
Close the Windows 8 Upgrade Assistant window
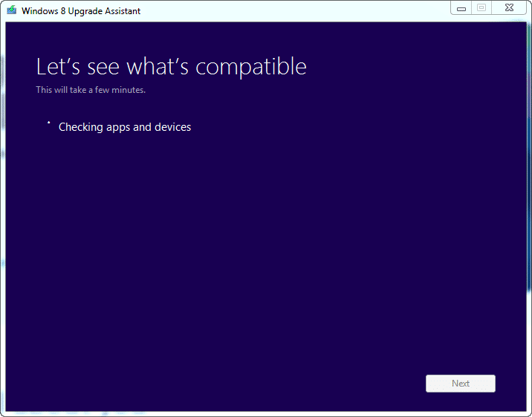(509, 7)
